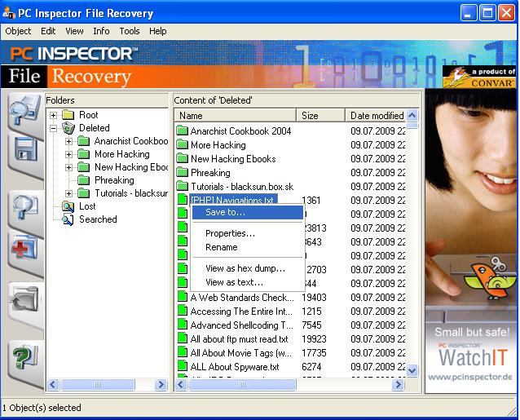Click file icon of Accessing The Entire Int row

(183, 311)
